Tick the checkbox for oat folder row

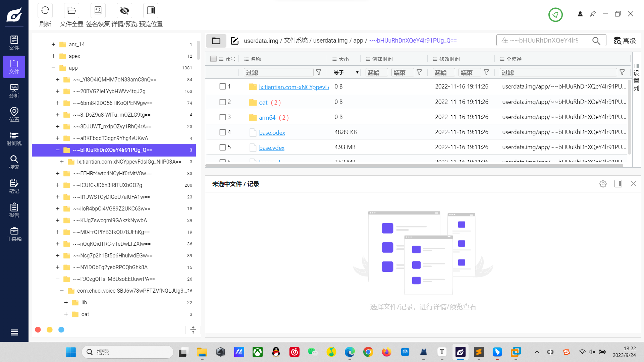click(x=222, y=102)
